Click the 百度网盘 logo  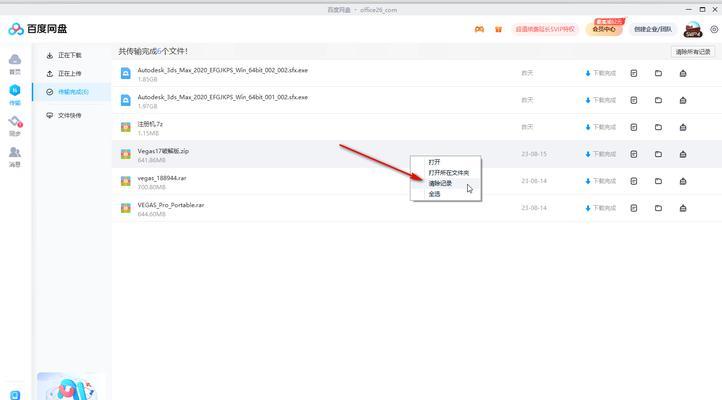click(38, 29)
